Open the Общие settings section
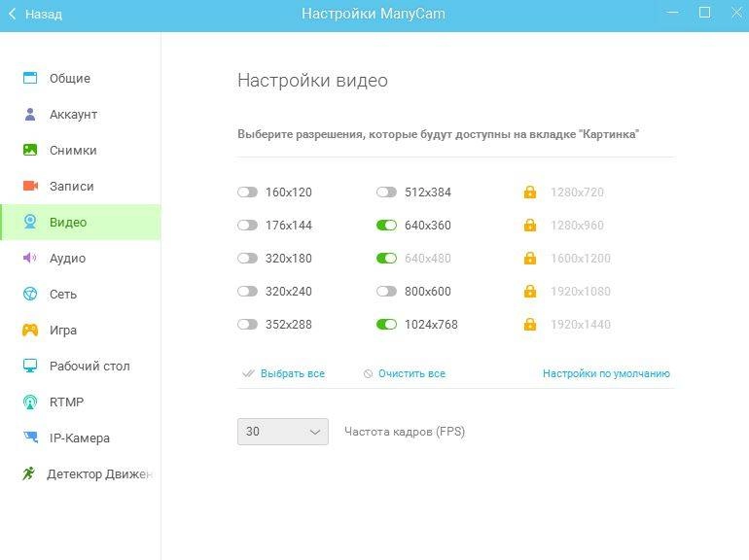749x560 pixels. pos(80,78)
